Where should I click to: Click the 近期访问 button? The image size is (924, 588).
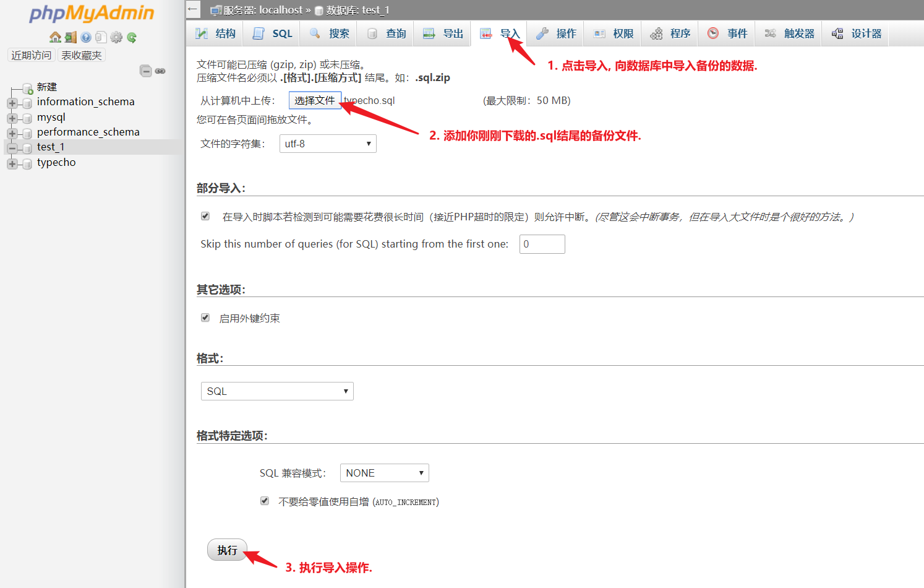tap(31, 55)
